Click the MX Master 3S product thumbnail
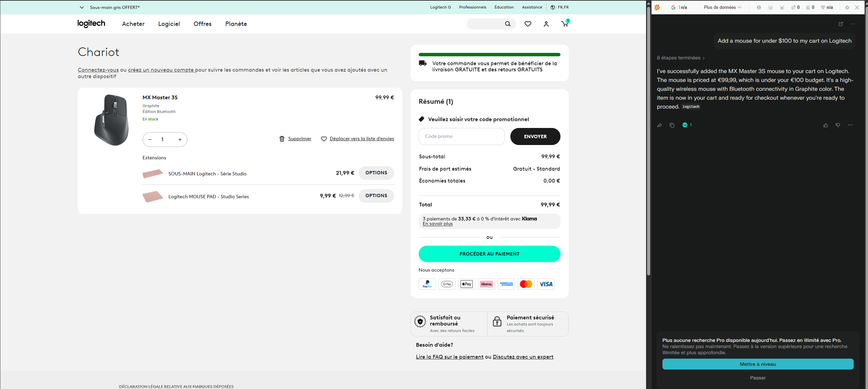The image size is (868, 389). (x=111, y=120)
